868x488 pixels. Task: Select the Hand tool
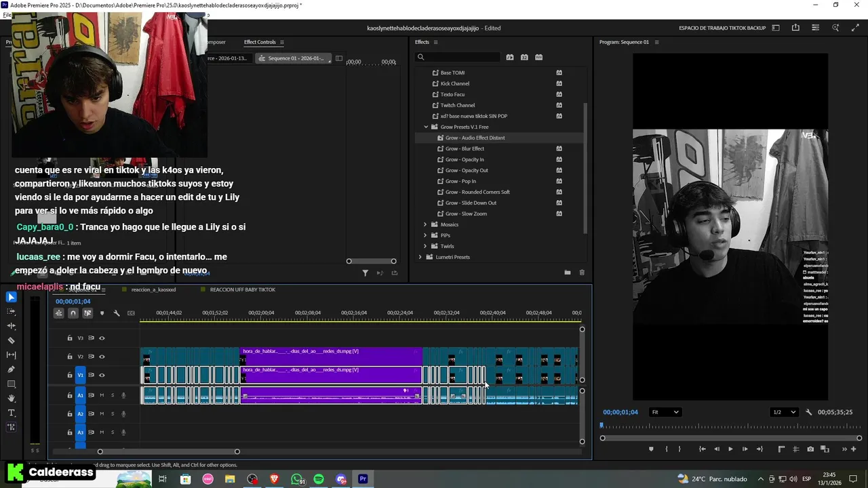(x=11, y=399)
